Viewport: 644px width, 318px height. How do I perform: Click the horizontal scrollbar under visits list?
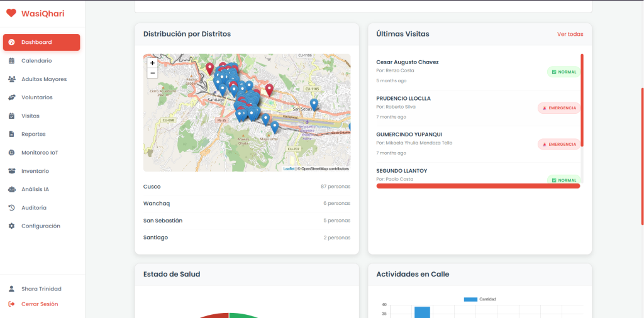(478, 186)
